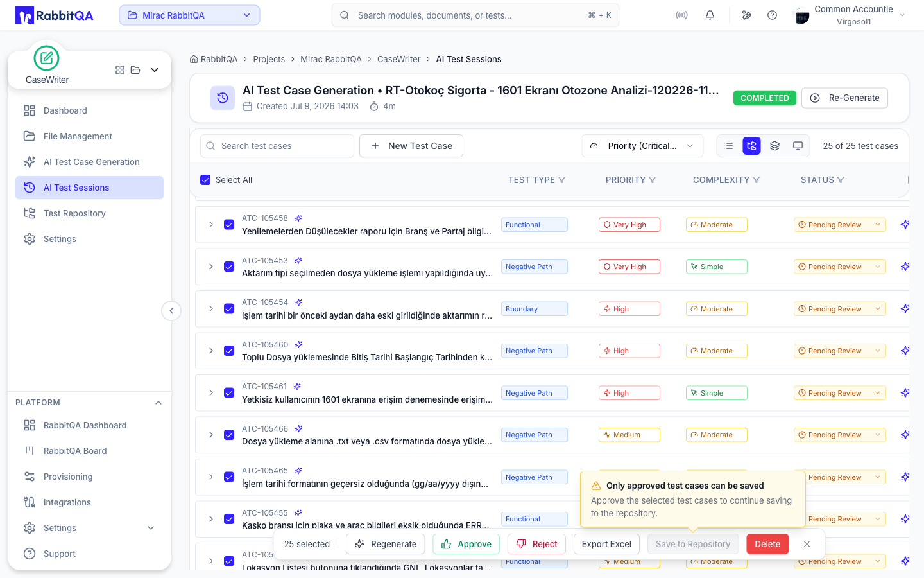Expand the platform Settings submenu

151,528
